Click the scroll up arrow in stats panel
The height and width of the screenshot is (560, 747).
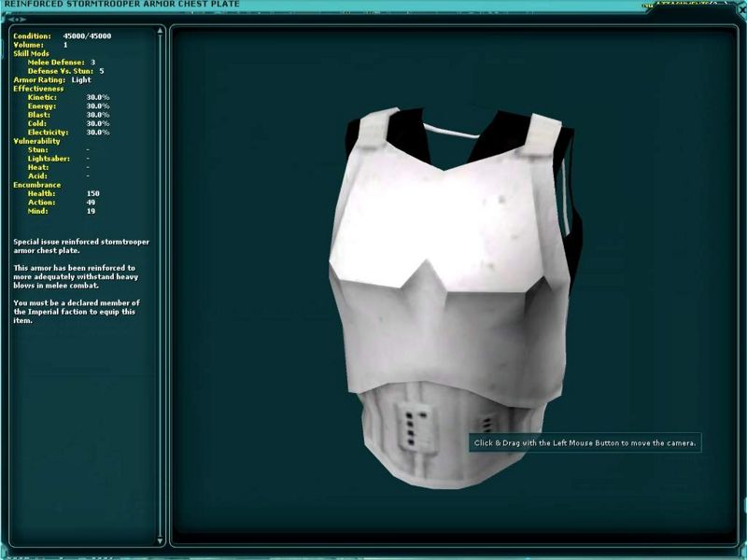coord(160,30)
